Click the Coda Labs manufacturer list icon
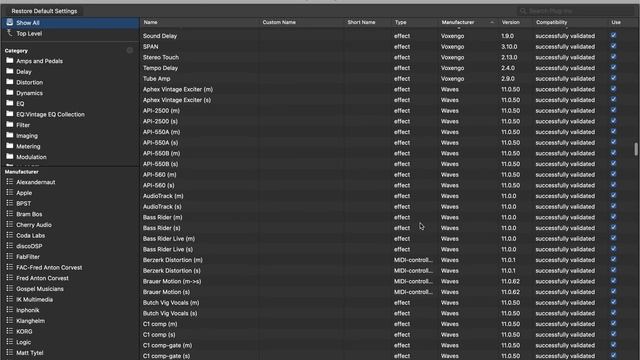 [10, 235]
